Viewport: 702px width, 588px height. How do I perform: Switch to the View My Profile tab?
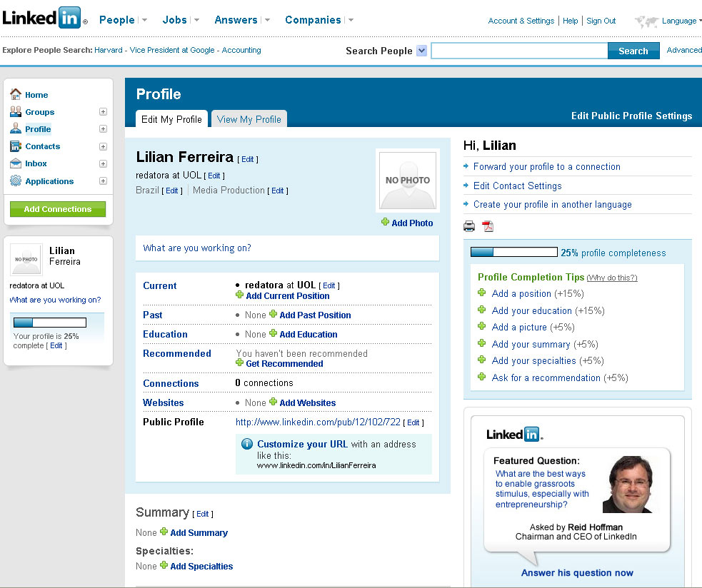click(x=249, y=119)
